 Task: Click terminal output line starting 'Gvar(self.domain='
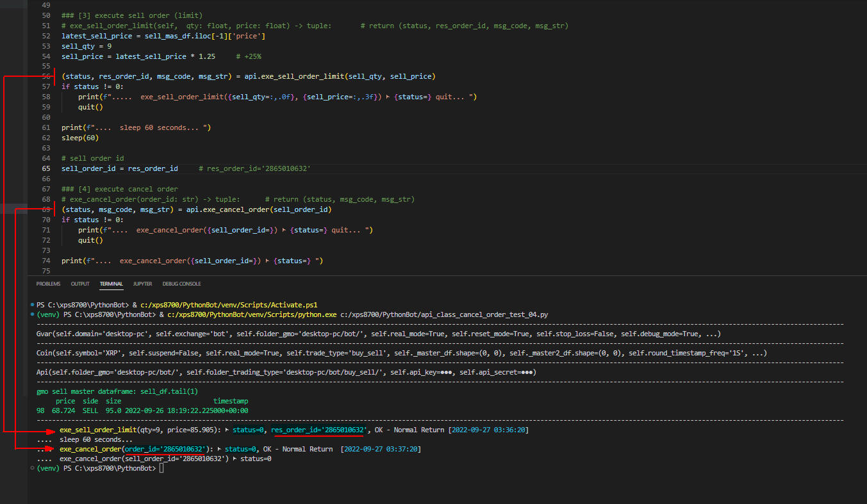tap(379, 335)
